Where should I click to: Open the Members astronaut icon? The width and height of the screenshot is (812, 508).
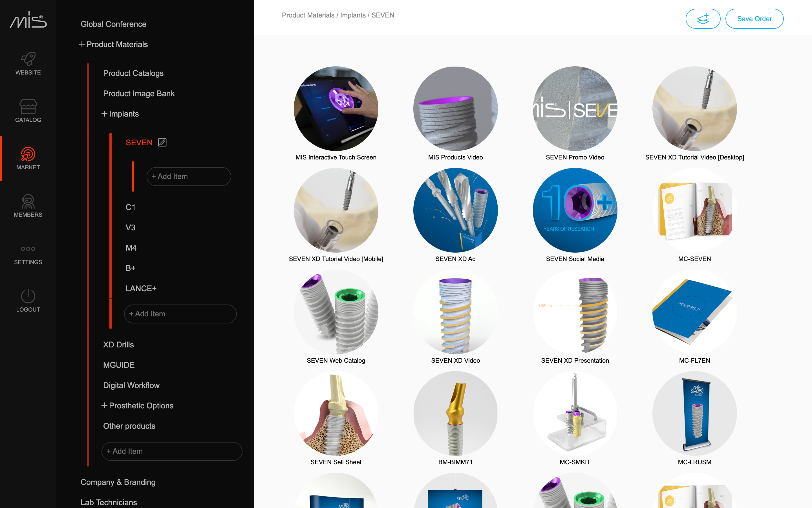click(x=28, y=202)
